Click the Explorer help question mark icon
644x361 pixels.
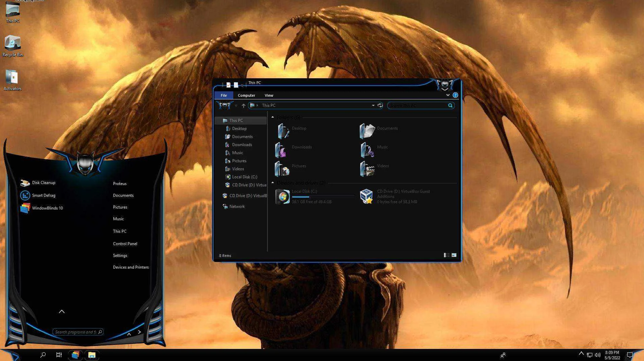(455, 95)
